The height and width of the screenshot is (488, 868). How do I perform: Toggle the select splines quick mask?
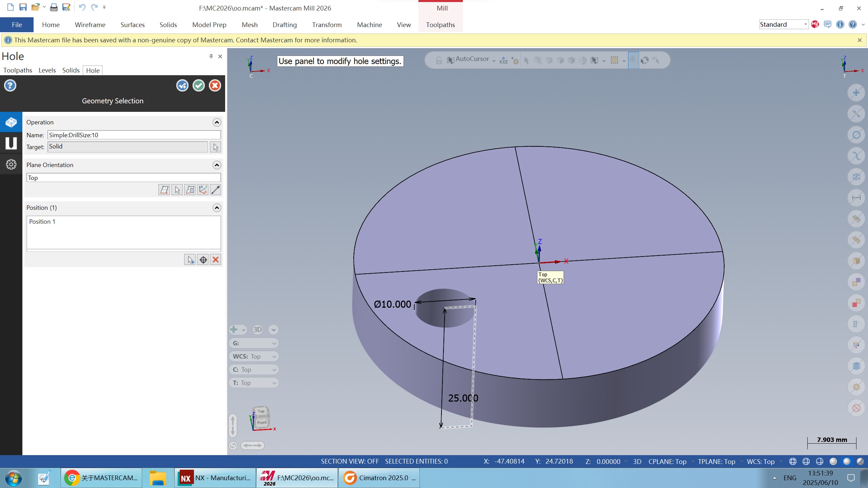tap(856, 156)
